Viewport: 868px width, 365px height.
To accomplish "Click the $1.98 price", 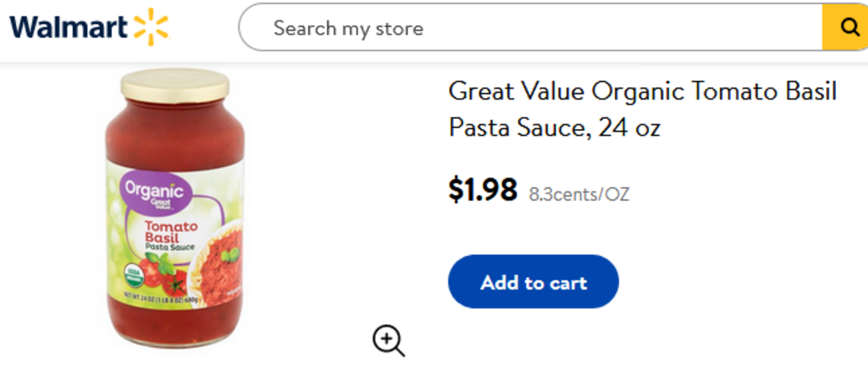I will tap(482, 191).
